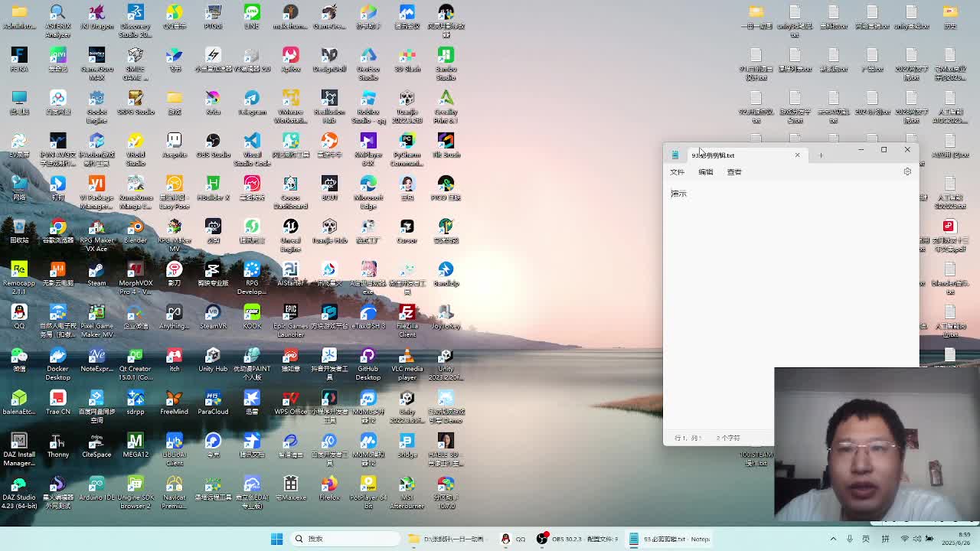Launch the Steam desktop shortcut
Screen dimensions: 980x551
pyautogui.click(x=96, y=271)
